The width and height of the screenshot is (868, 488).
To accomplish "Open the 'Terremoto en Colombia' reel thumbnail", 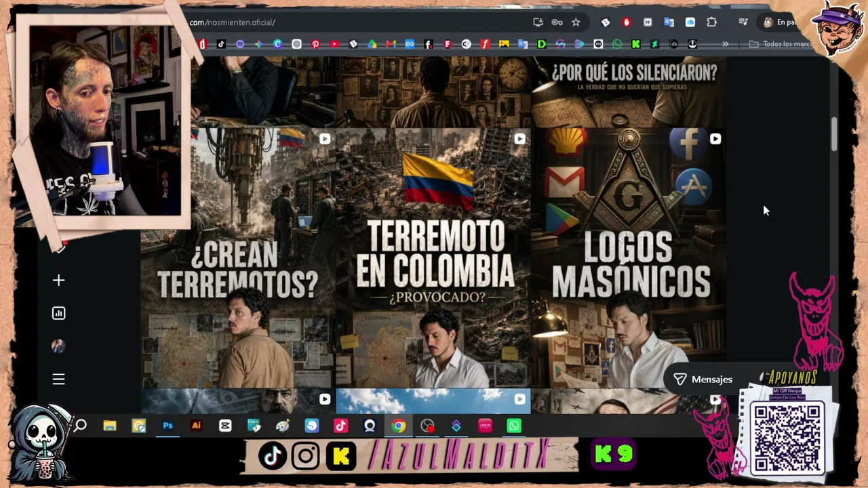I will tap(433, 258).
